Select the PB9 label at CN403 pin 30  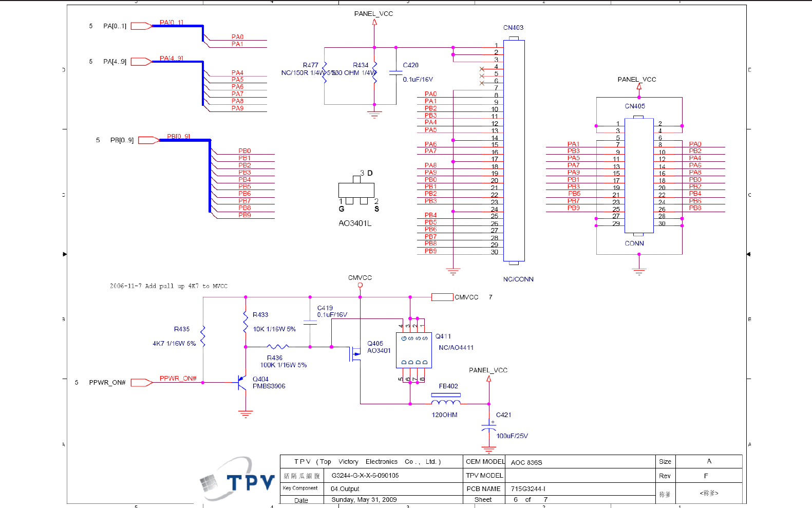coord(430,251)
